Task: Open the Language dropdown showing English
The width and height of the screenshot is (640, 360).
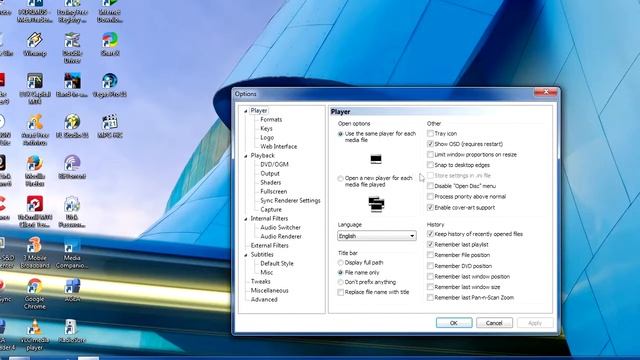Action: pos(377,236)
